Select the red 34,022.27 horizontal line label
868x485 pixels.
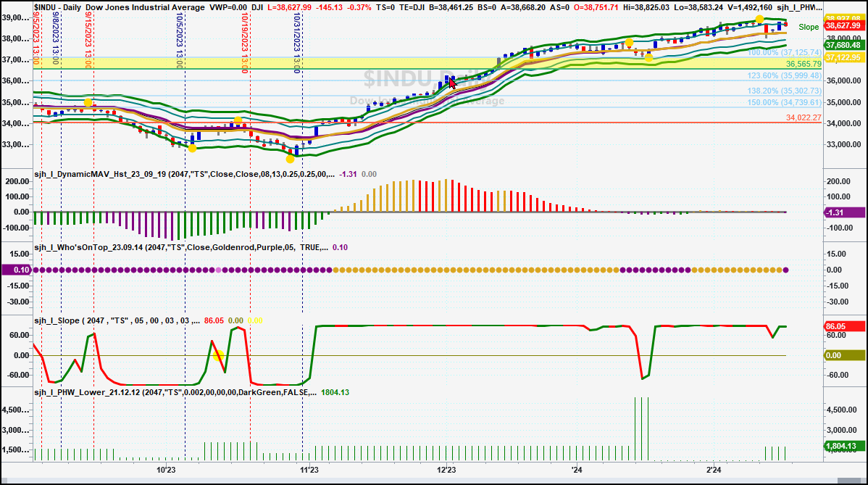(804, 118)
